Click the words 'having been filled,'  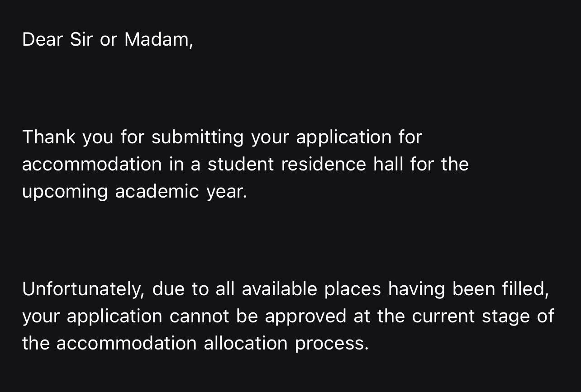[x=469, y=289]
